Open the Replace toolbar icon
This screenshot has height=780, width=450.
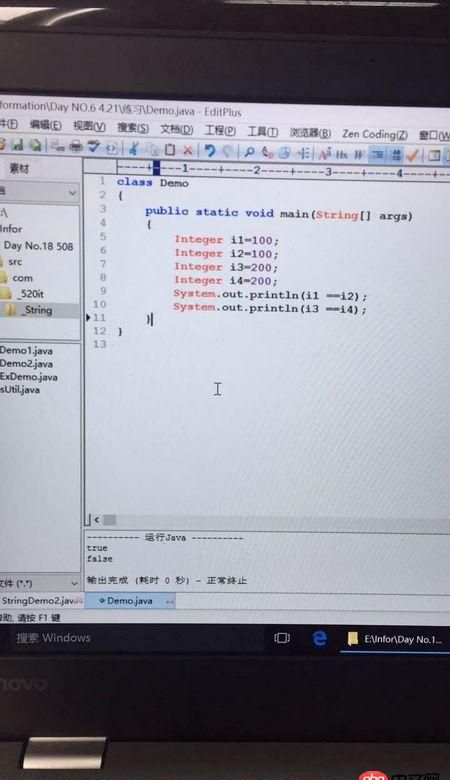268,153
